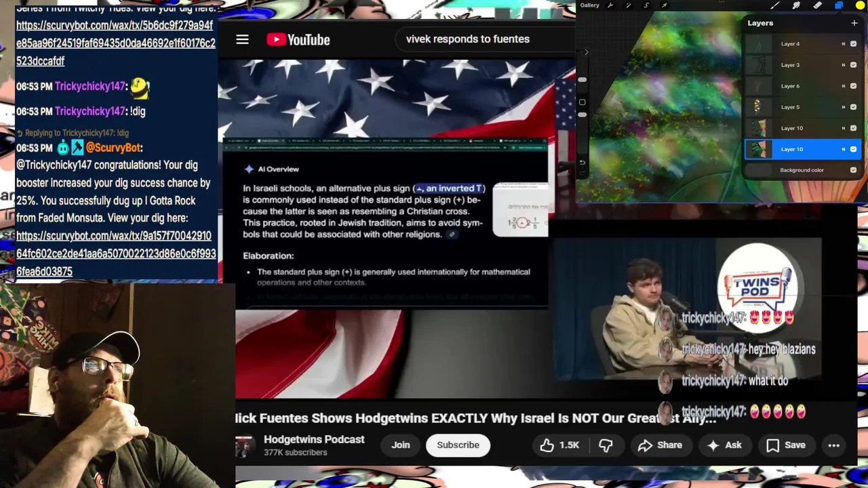Screen dimensions: 868x488
Task: Save the video with Save button
Action: pos(785,445)
